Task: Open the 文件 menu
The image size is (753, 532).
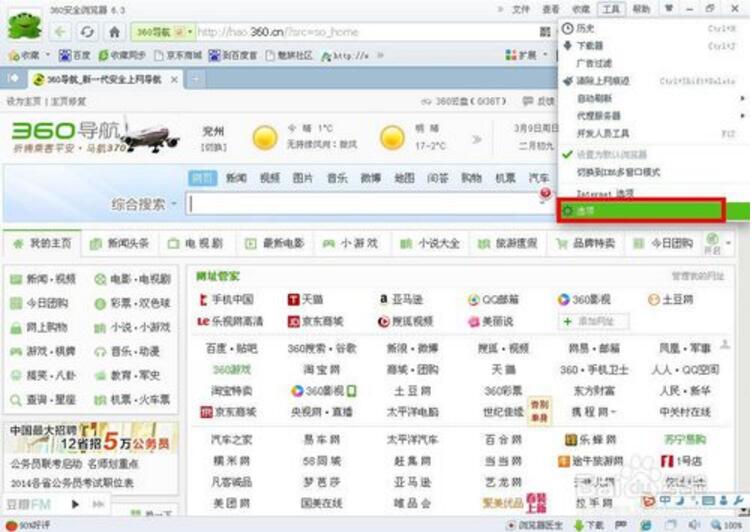Action: coord(521,9)
